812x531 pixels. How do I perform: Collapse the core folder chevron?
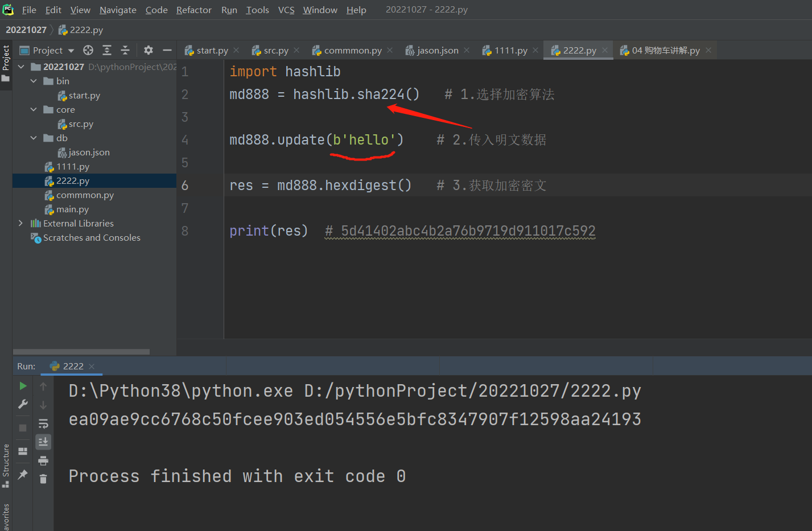tap(34, 109)
